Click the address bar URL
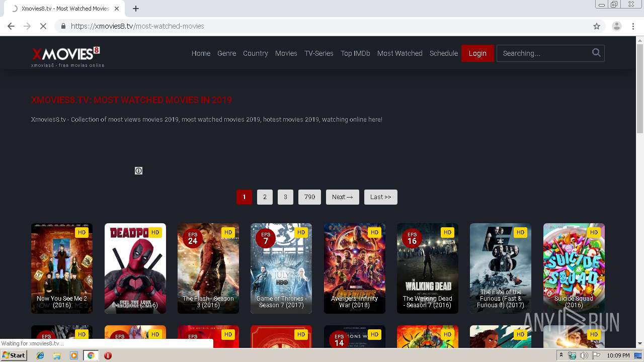Image resolution: width=644 pixels, height=362 pixels. point(137,26)
